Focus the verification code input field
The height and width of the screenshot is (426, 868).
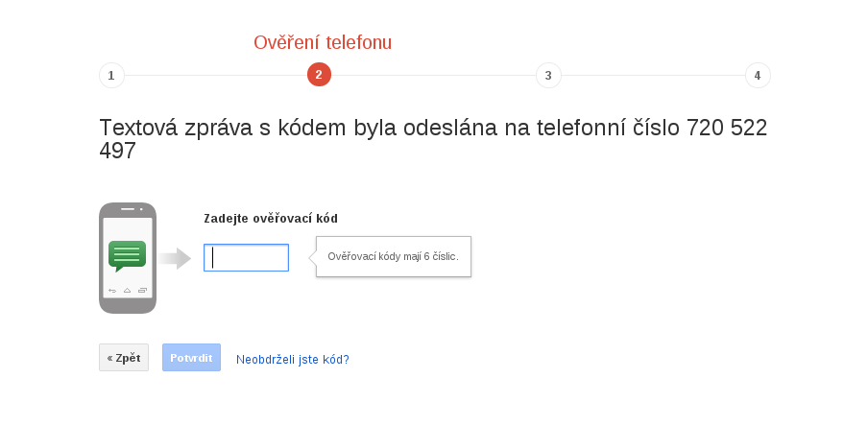click(247, 258)
